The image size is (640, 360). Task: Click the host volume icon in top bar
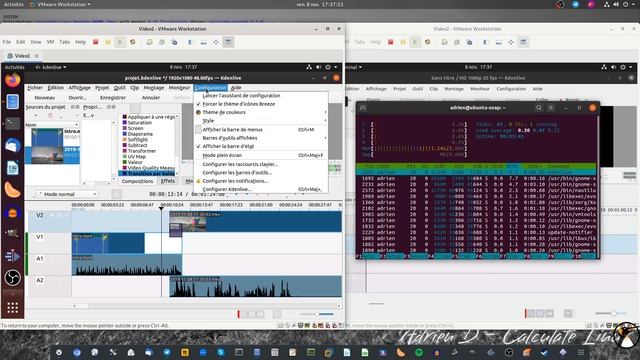[x=616, y=4]
